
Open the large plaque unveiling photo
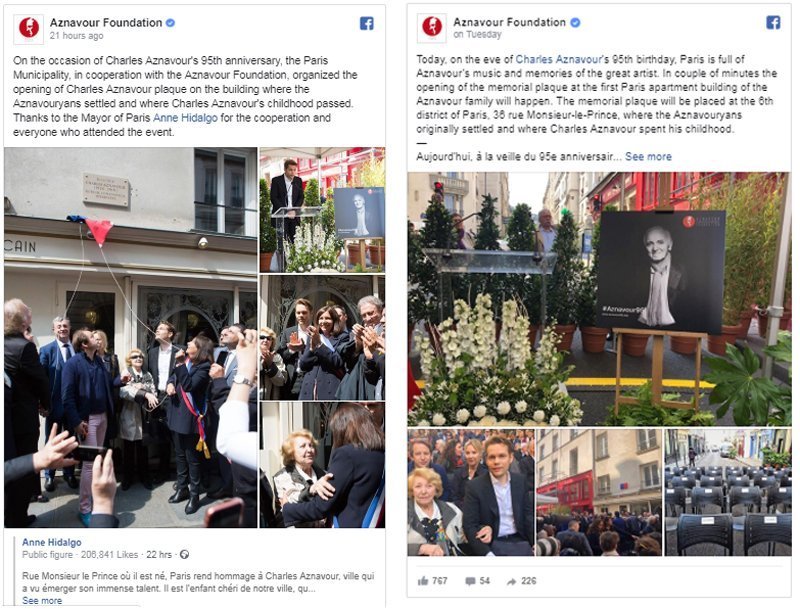131,338
